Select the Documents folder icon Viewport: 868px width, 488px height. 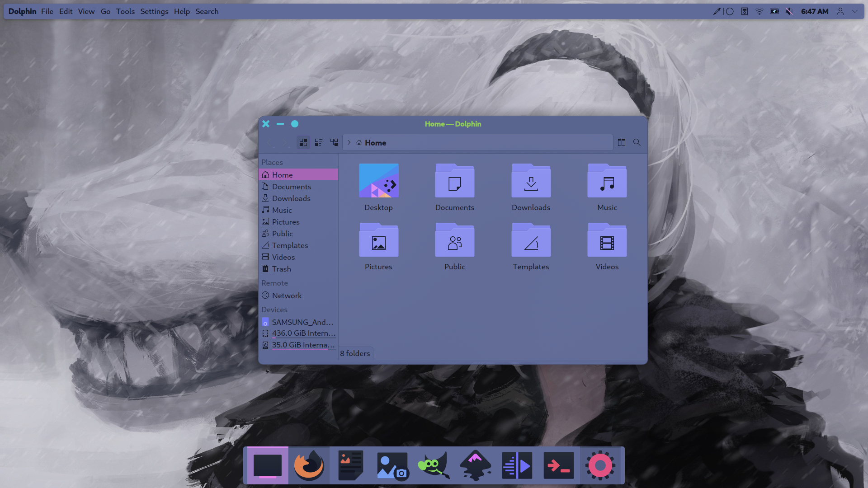tap(455, 181)
